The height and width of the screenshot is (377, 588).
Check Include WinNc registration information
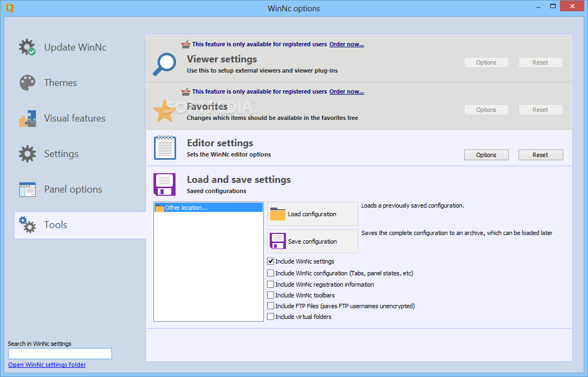[x=270, y=284]
